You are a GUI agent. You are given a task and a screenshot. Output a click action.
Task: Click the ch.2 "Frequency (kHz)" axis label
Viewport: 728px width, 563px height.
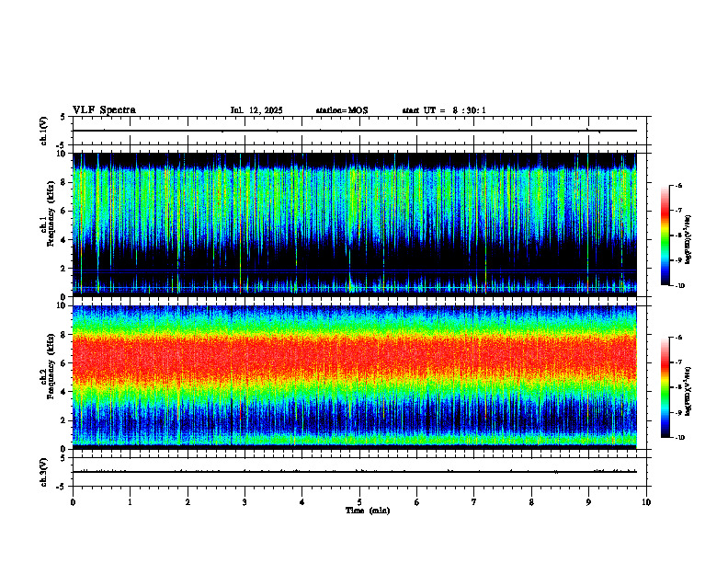51,365
